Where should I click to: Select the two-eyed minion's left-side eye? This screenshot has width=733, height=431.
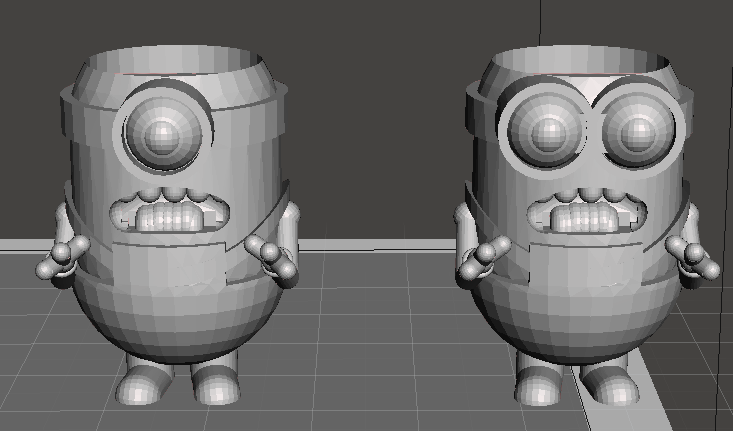coord(545,132)
